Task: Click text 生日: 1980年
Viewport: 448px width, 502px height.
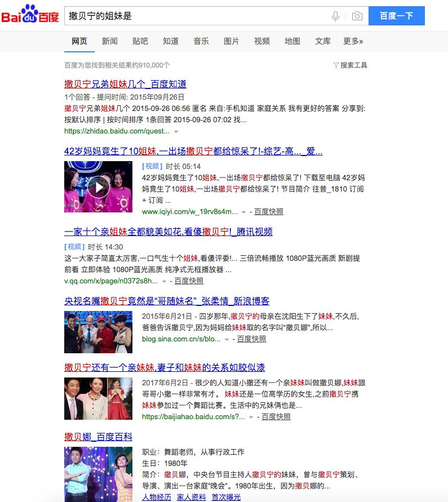Action: [x=165, y=463]
